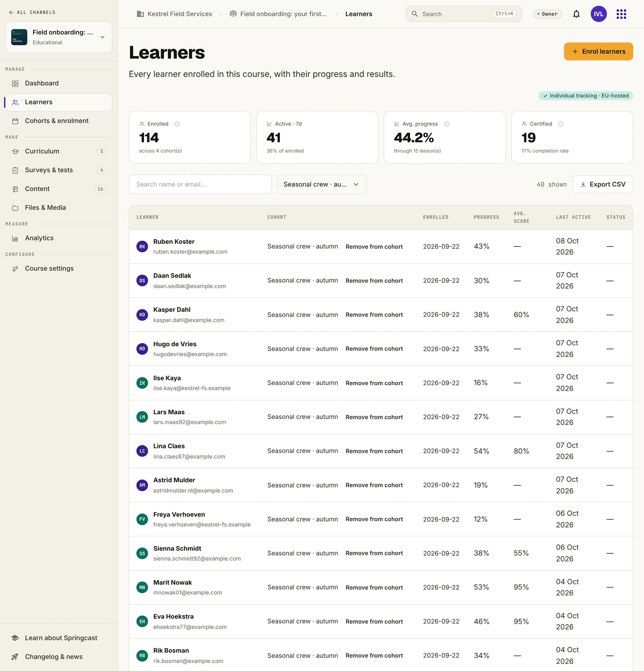This screenshot has height=671, width=644.
Task: Click the Kestrel Field Services building icon
Action: coord(140,14)
